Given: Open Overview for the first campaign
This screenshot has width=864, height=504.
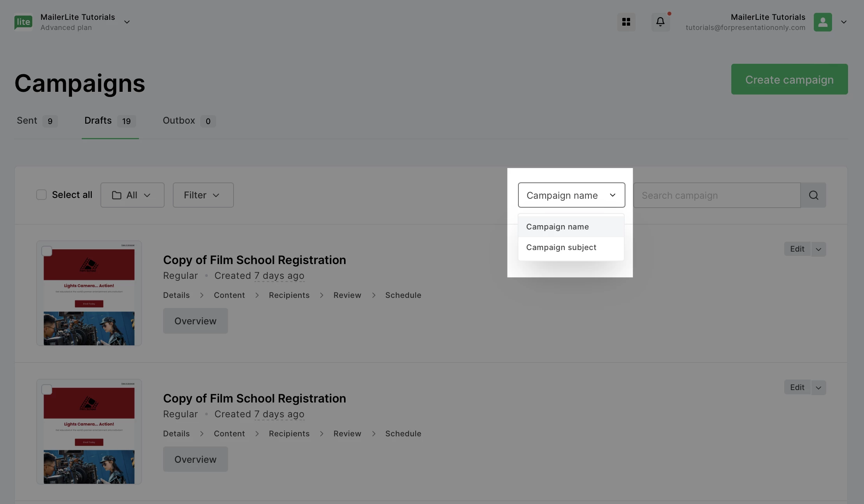Looking at the screenshot, I should (x=195, y=321).
